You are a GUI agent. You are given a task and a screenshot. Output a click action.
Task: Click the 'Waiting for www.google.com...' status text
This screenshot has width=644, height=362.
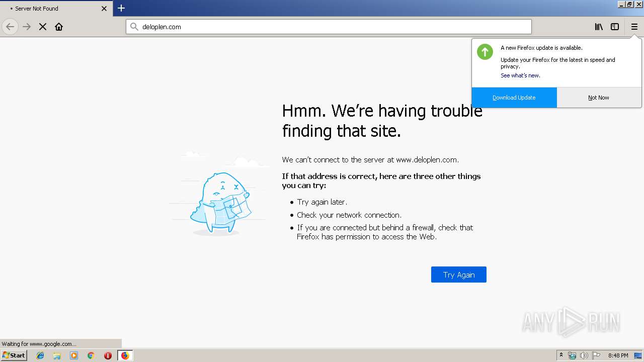[39, 344]
